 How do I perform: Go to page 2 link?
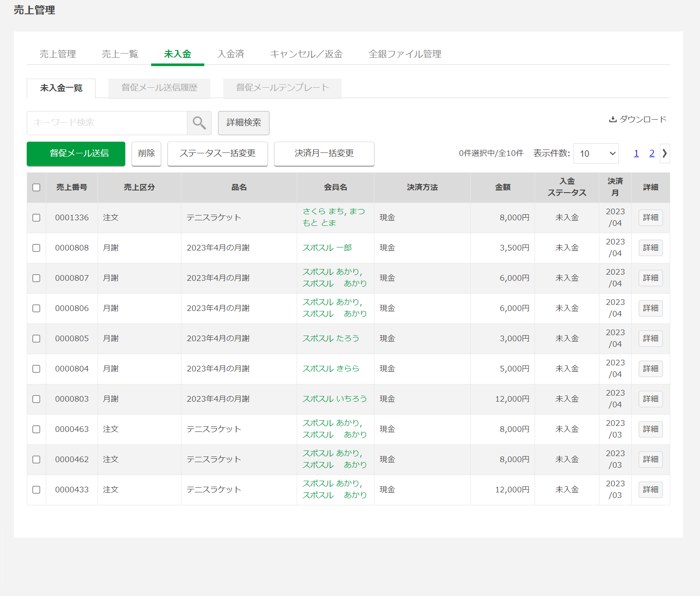click(652, 153)
